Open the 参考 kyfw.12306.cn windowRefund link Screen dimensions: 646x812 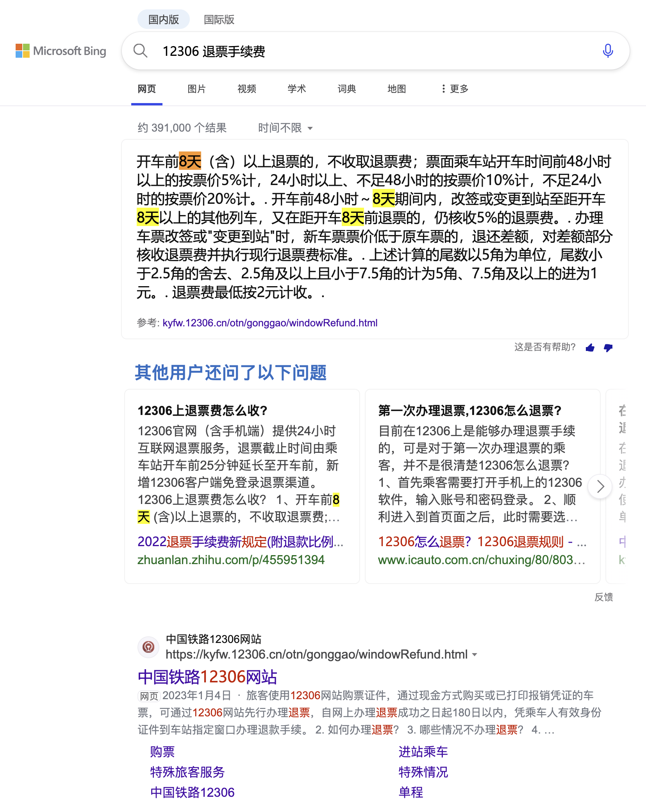coord(270,323)
